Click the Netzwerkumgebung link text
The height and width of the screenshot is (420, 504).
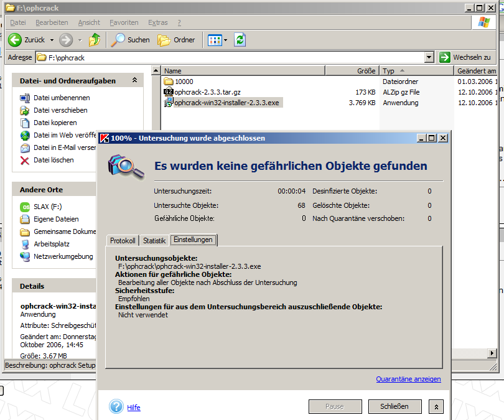(x=63, y=256)
